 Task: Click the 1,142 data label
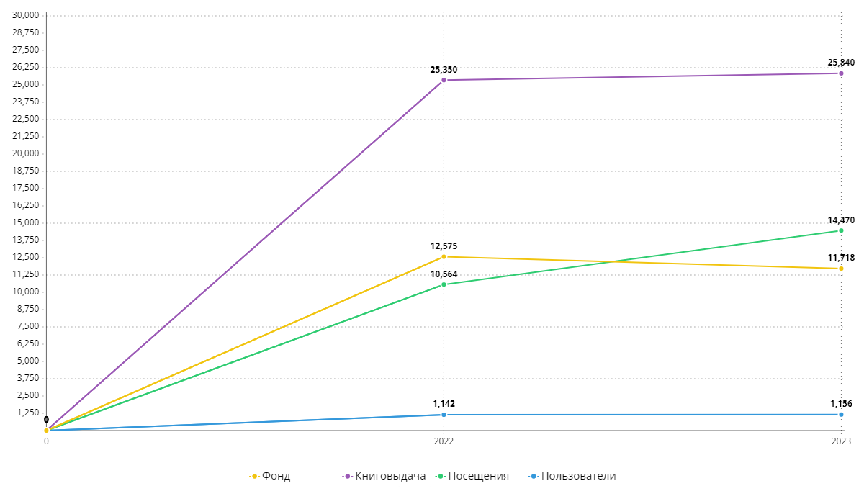pos(444,405)
